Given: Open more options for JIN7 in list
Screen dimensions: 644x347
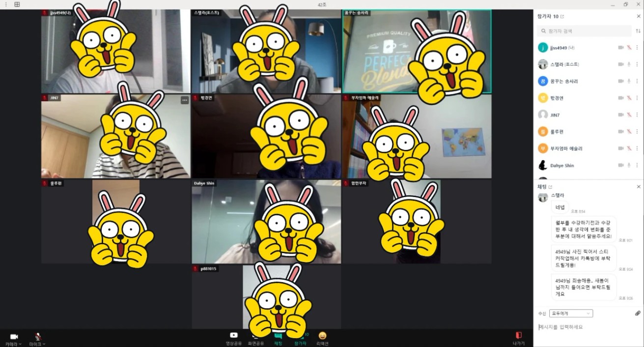Looking at the screenshot, I should [x=638, y=115].
